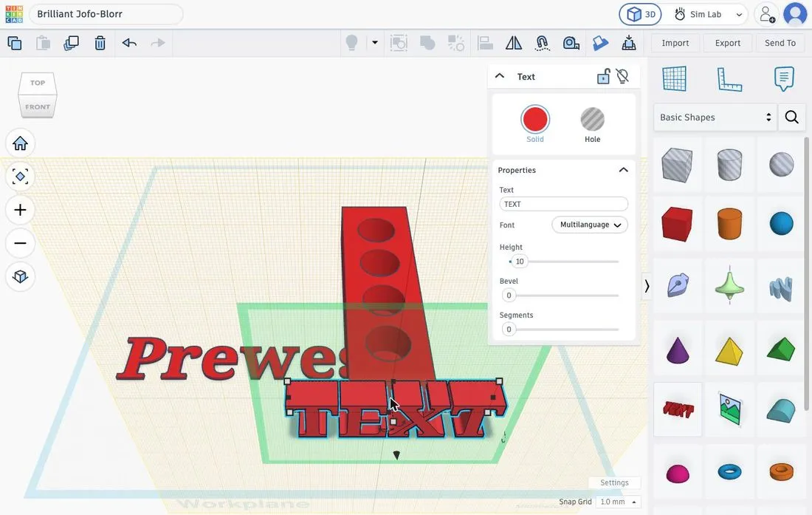Open the Multilanguage font dropdown
The height and width of the screenshot is (515, 812).
590,225
